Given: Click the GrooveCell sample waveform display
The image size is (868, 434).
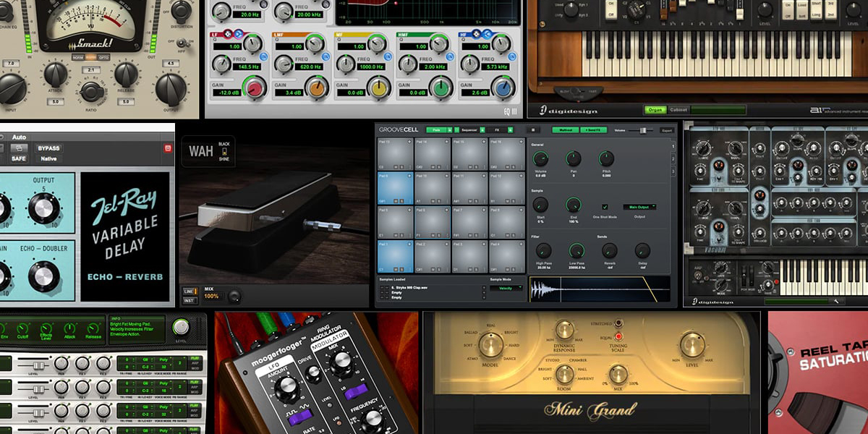Looking at the screenshot, I should 600,289.
